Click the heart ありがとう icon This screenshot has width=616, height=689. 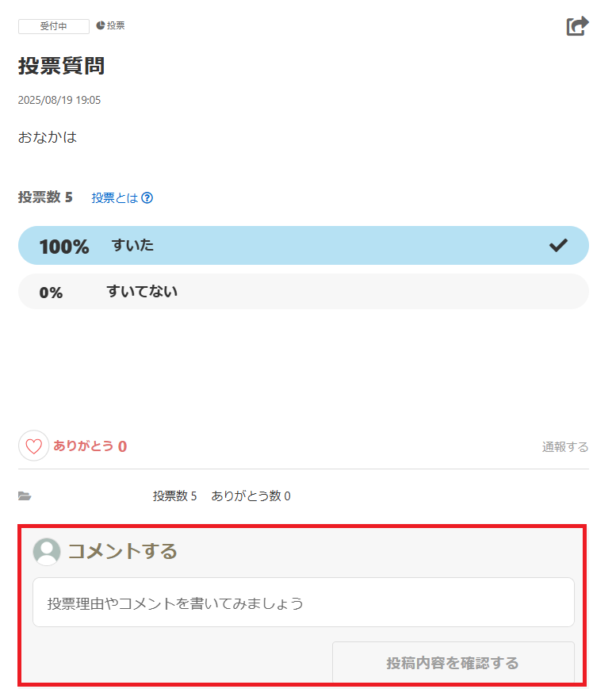coord(33,446)
